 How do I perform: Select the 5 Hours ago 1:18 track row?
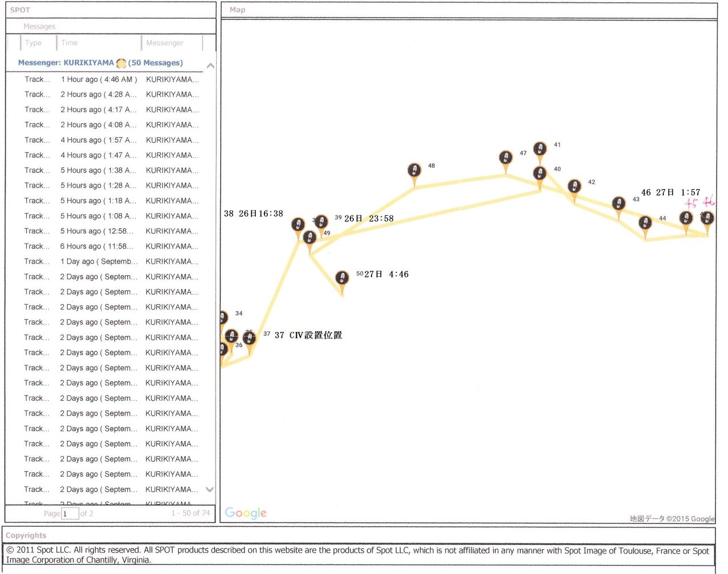pyautogui.click(x=111, y=201)
